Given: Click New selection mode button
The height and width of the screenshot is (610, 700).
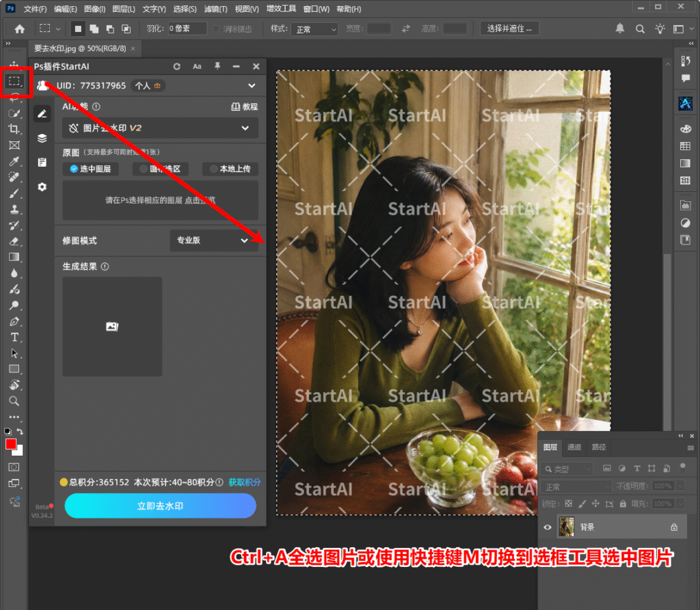Looking at the screenshot, I should point(78,29).
